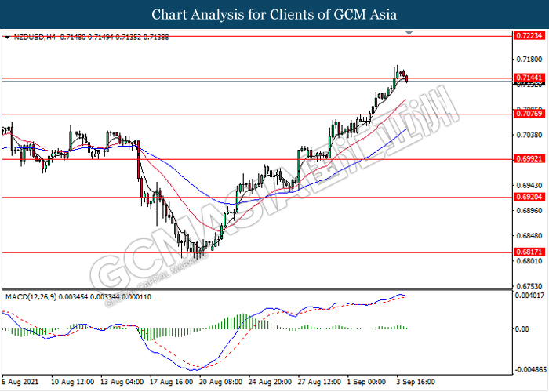Click the 0.68480 axis price value
549x392 pixels.
529,236
